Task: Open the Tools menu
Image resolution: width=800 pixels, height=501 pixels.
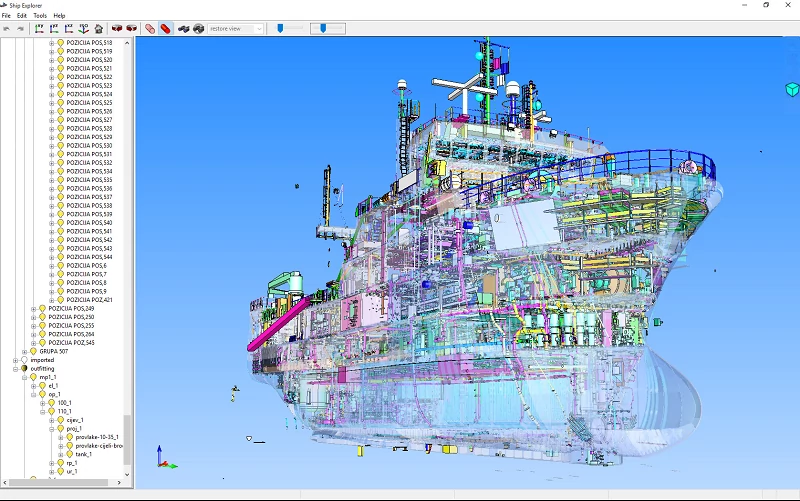Action: [40, 16]
